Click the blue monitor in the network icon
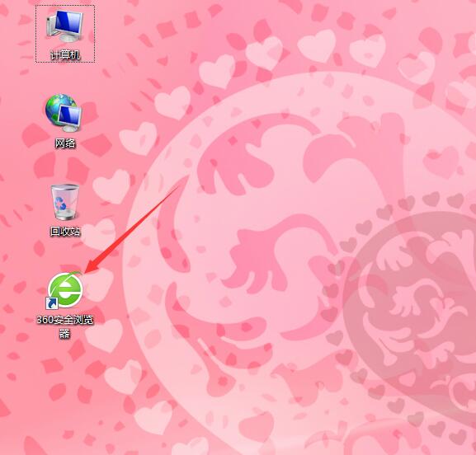 click(x=70, y=118)
